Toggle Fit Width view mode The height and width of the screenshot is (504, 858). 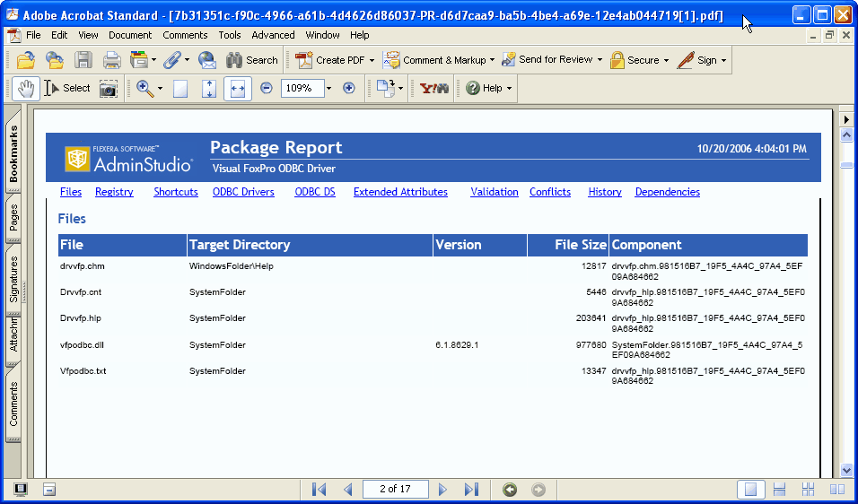[238, 88]
